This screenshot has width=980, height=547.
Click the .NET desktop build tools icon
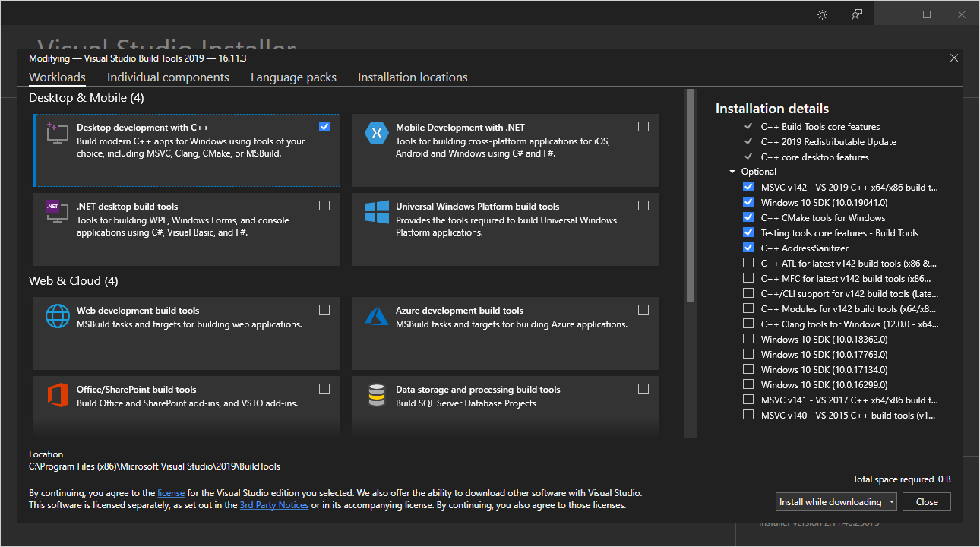click(x=58, y=212)
